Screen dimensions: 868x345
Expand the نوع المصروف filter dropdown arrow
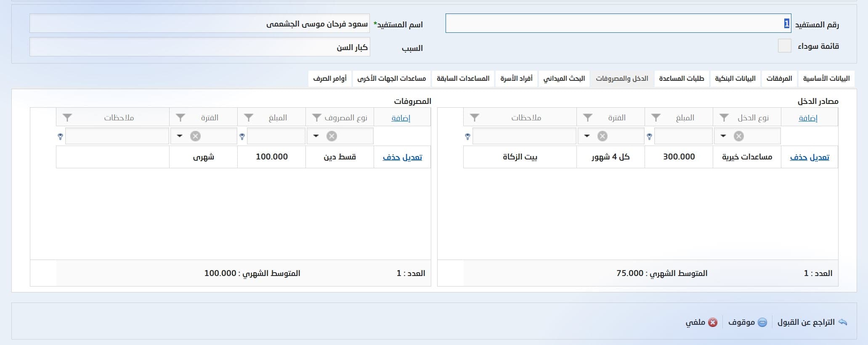(316, 136)
